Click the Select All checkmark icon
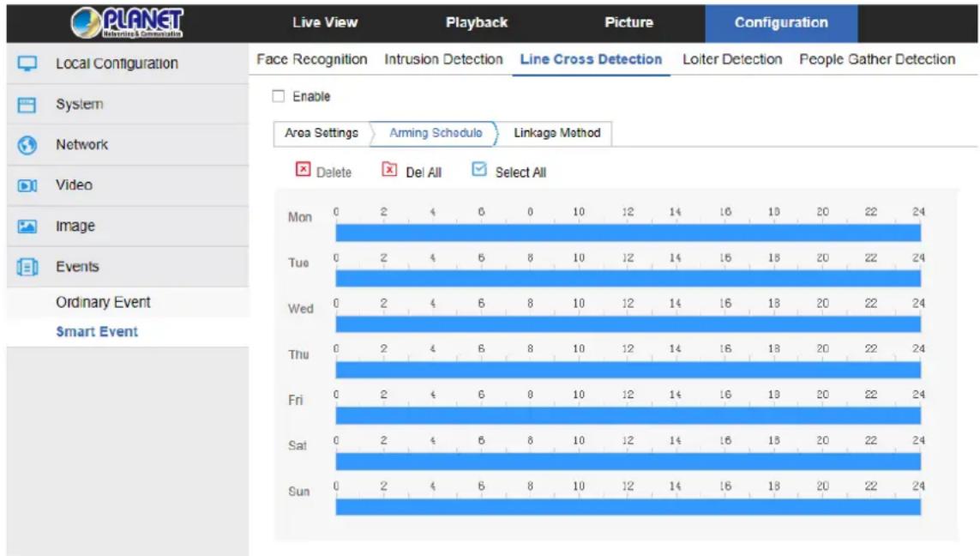 (479, 169)
